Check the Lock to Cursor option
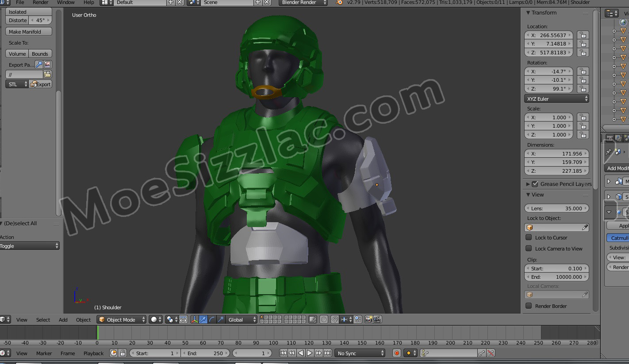 (x=529, y=237)
